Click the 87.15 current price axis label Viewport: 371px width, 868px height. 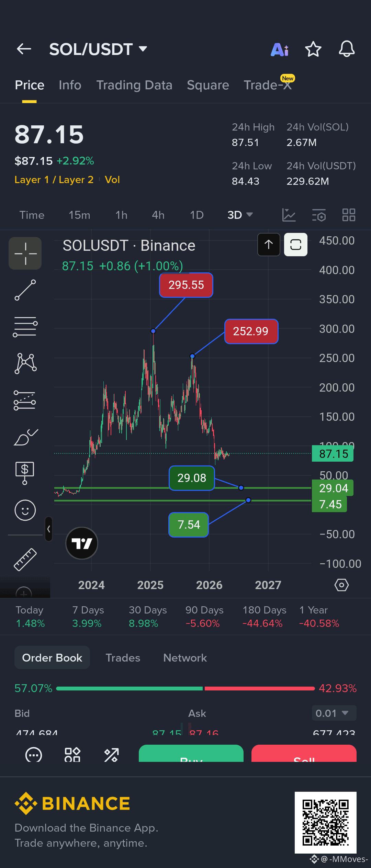(x=333, y=454)
